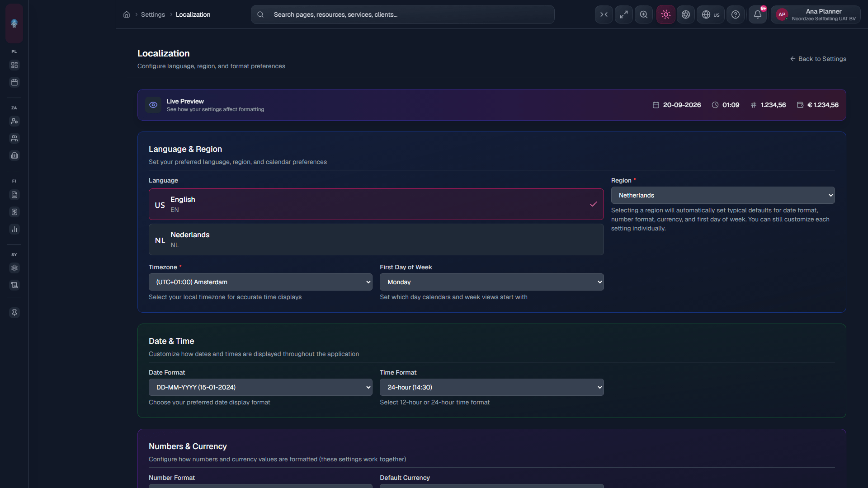Screen dimensions: 868x488
Task: Click the home icon in the breadcrumb
Action: coord(127,14)
